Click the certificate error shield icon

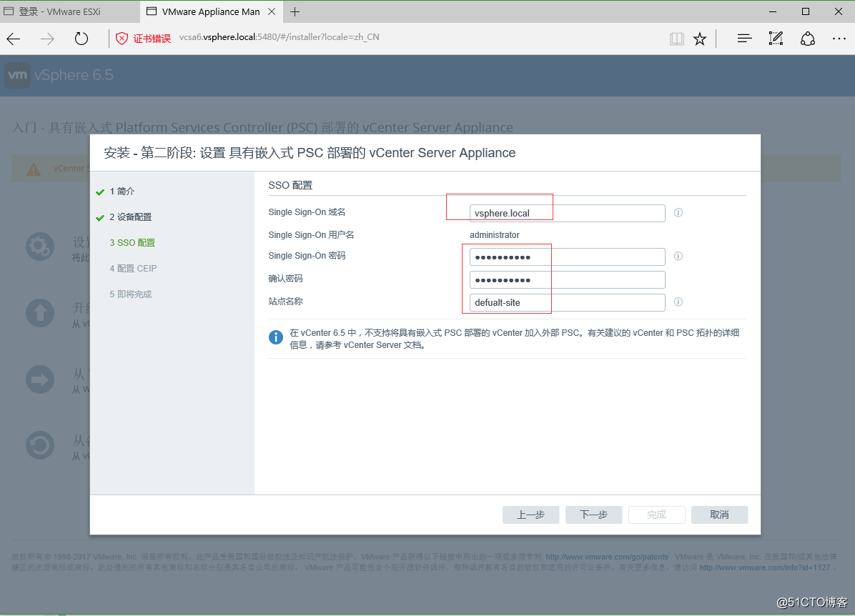pos(122,38)
